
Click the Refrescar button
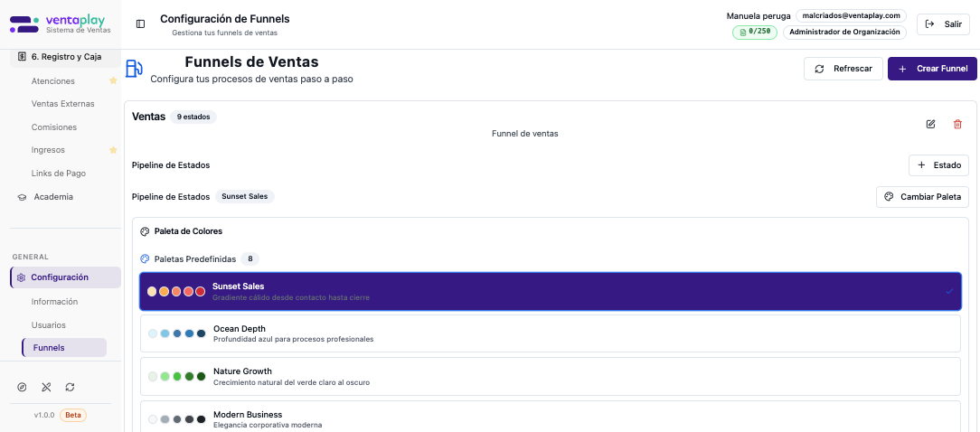pos(843,69)
